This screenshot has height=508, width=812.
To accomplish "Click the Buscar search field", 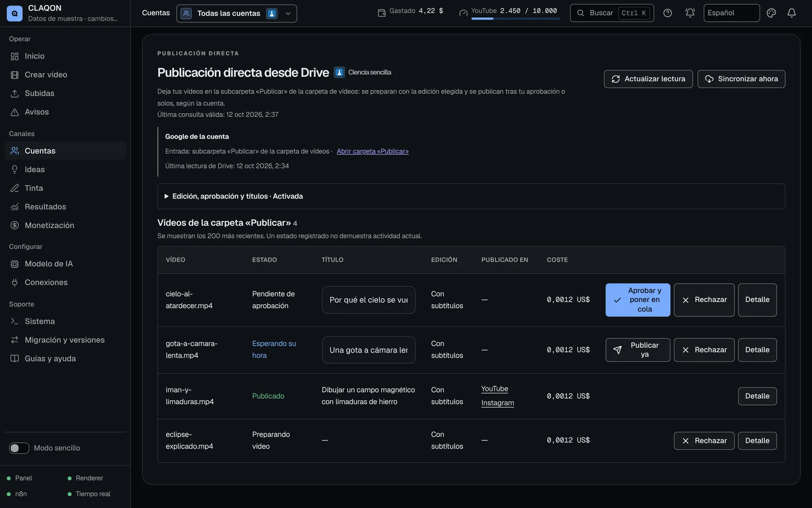I will [x=612, y=13].
